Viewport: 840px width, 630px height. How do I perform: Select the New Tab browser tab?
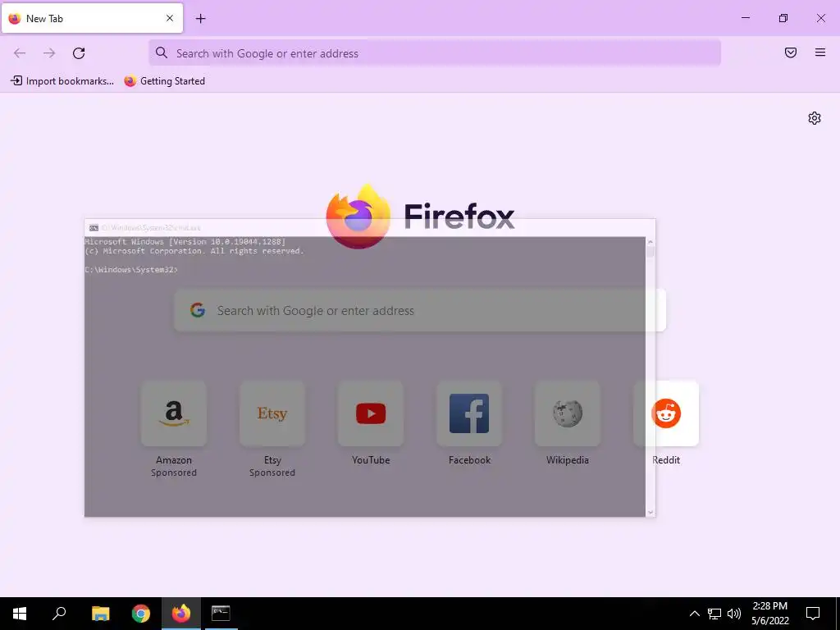(92, 18)
